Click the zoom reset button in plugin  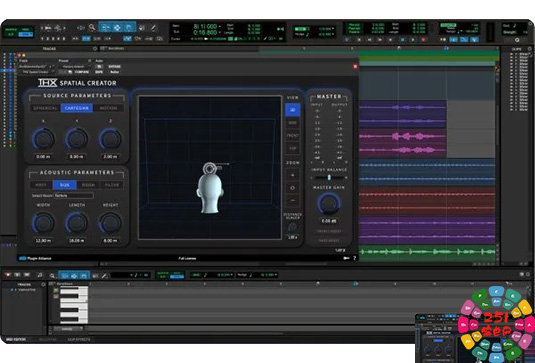(x=292, y=188)
